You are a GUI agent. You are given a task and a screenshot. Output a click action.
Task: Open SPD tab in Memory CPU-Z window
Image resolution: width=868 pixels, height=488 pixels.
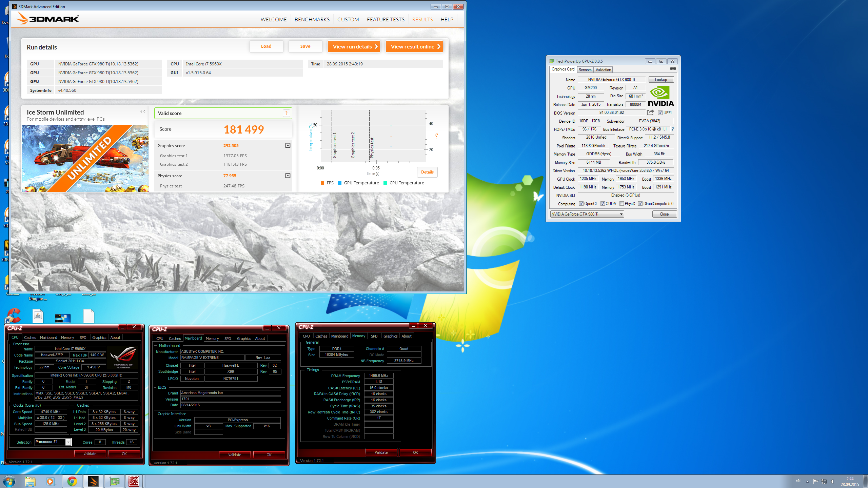(374, 336)
